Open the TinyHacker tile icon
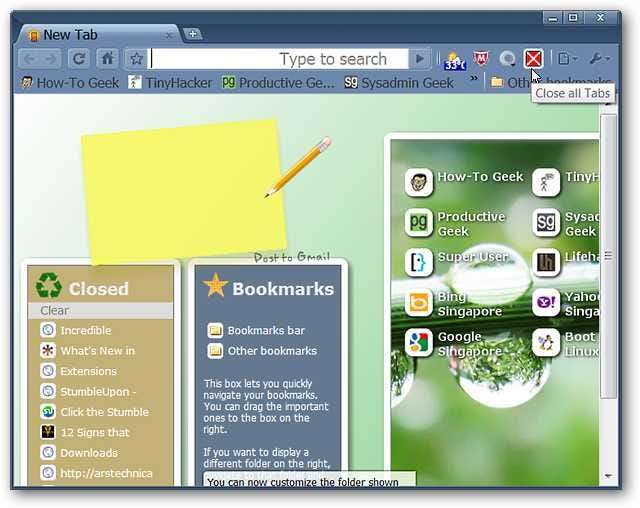This screenshot has height=508, width=640. (546, 182)
